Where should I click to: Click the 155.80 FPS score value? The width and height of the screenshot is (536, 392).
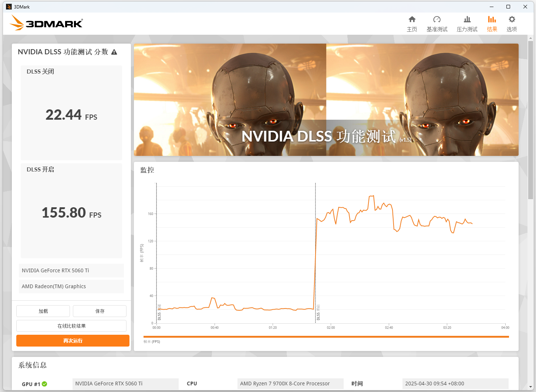point(71,213)
